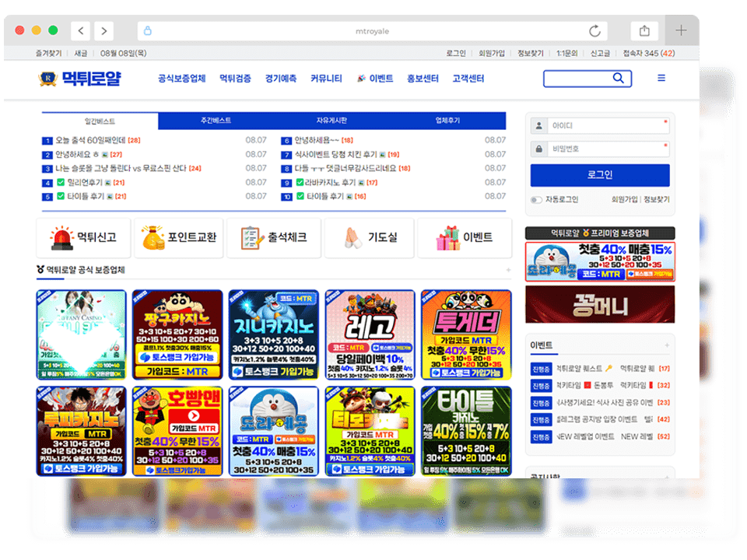Click 로그인 link in the top utility bar

(x=455, y=54)
